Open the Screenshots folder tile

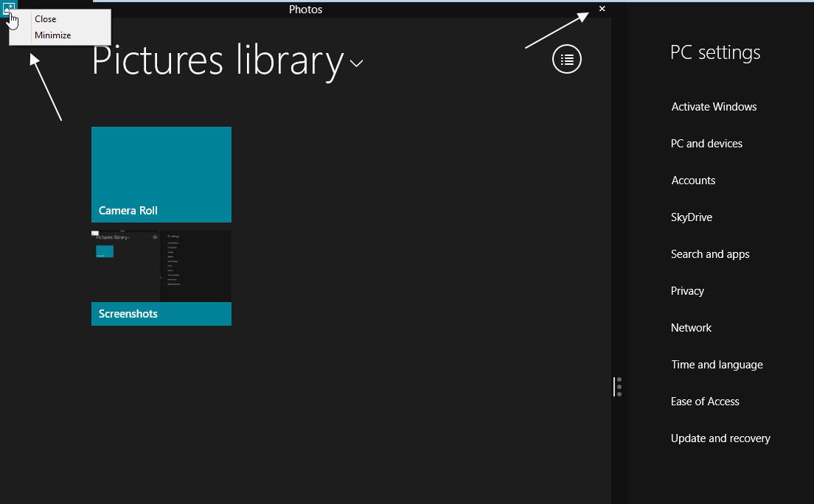(x=161, y=278)
